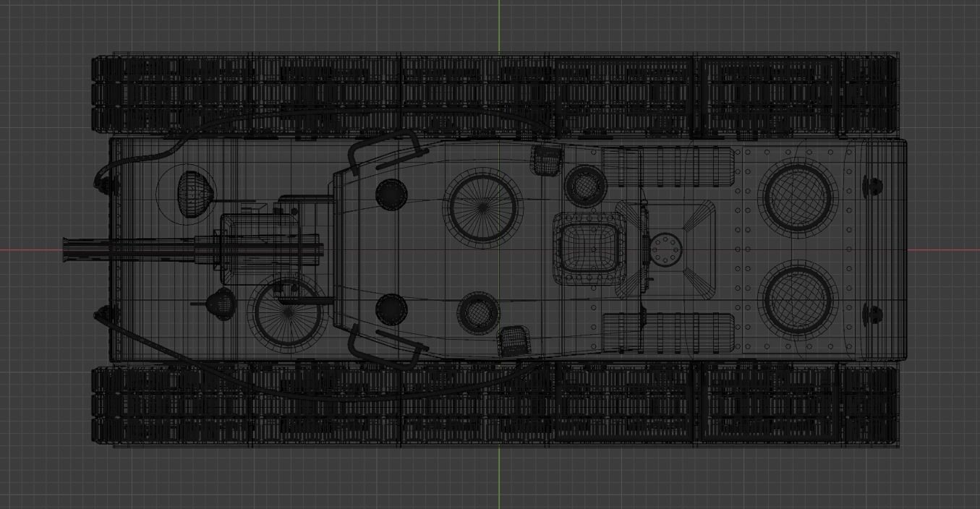Image resolution: width=980 pixels, height=509 pixels.
Task: Click the upper grab handle on the turret front
Action: (385, 153)
